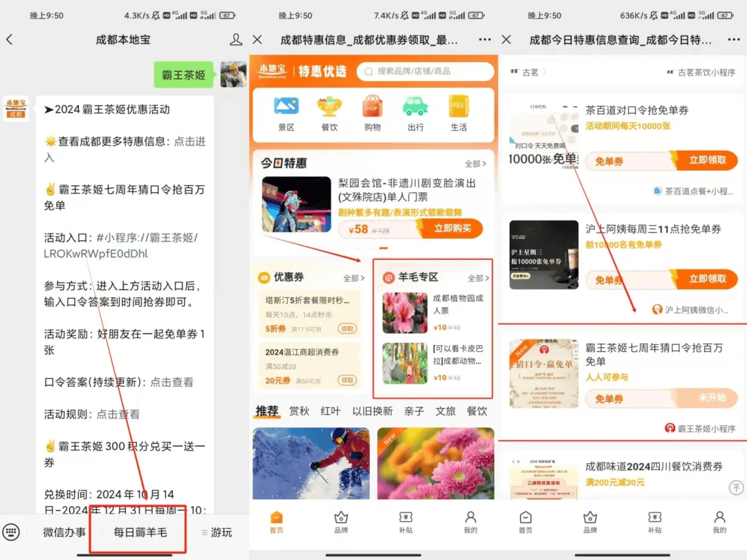Viewport: 747px width, 560px height.
Task: Switch to the 赏秋 tab
Action: (x=299, y=411)
